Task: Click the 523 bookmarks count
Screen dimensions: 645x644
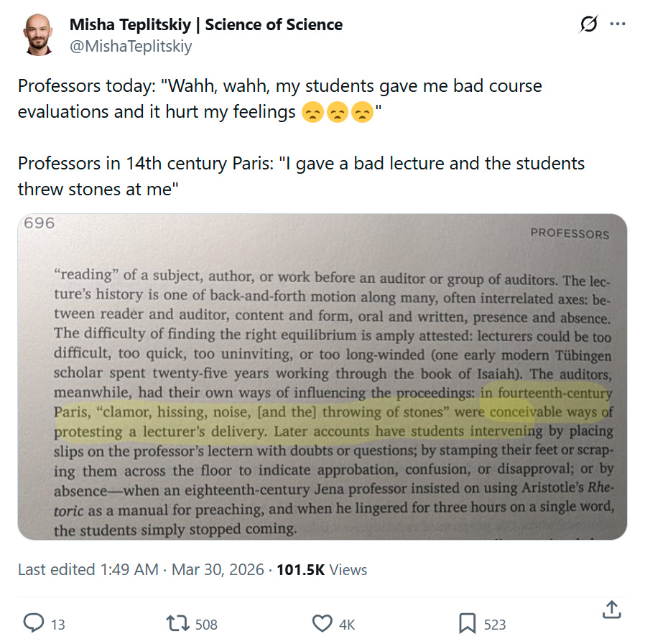Action: tap(494, 625)
